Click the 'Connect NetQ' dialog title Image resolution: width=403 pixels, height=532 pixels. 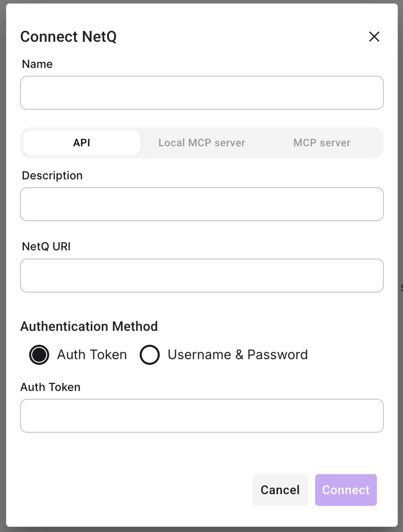tap(69, 37)
